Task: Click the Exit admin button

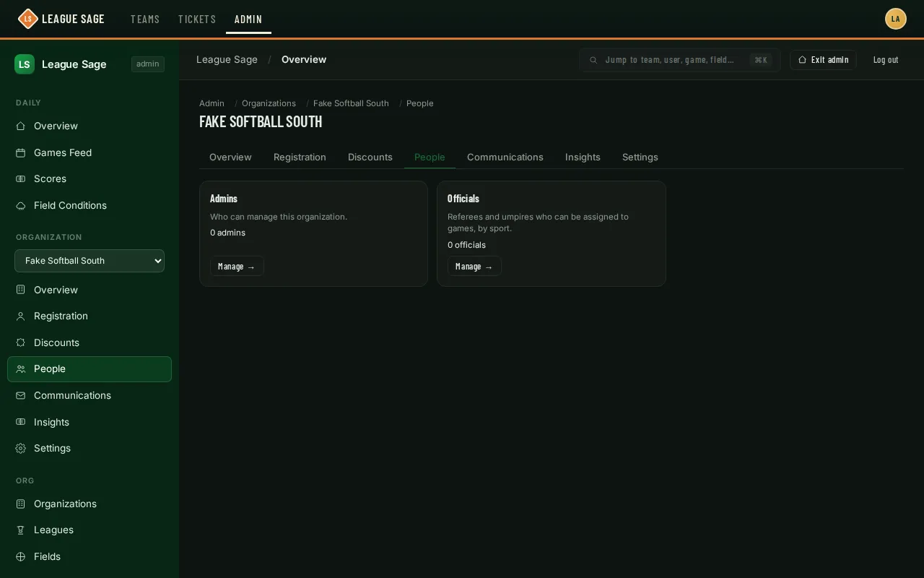Action: point(823,60)
